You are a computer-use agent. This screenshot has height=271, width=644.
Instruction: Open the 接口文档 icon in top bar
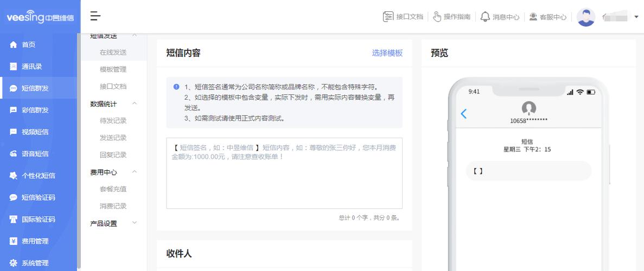click(x=388, y=17)
